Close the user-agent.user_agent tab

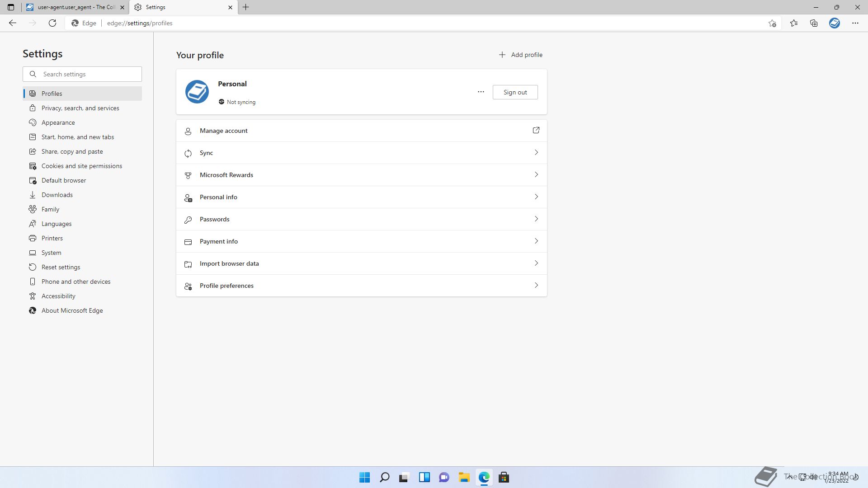point(122,7)
